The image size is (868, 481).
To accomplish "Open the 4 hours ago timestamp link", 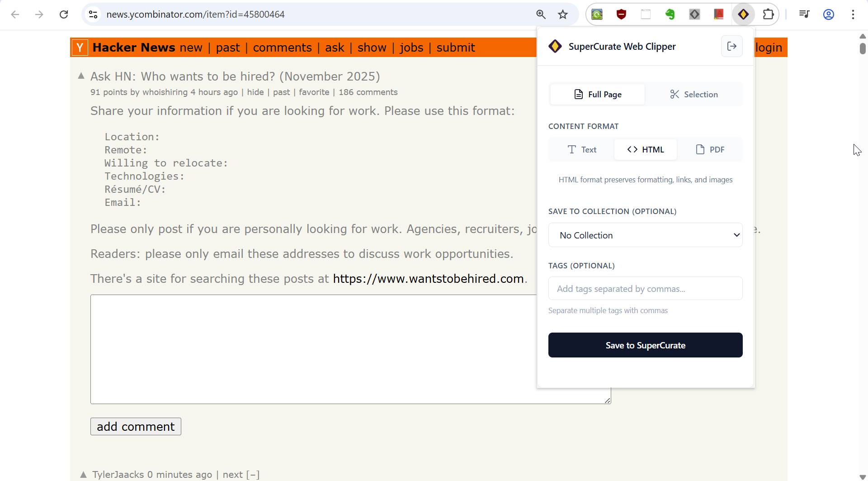I will coord(214,92).
